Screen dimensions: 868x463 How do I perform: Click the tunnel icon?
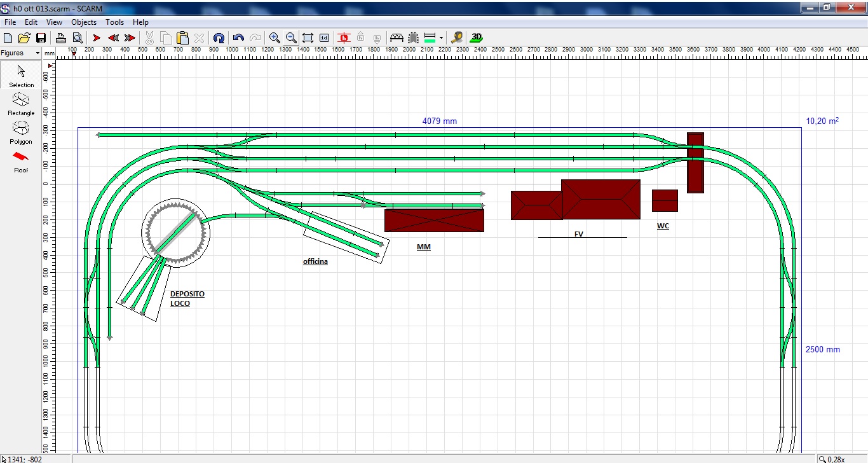(x=414, y=38)
